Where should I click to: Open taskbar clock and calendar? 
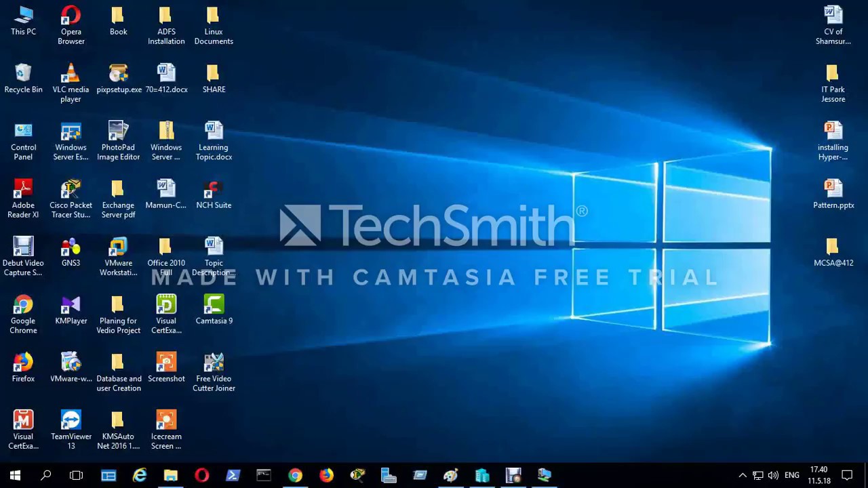click(x=819, y=475)
